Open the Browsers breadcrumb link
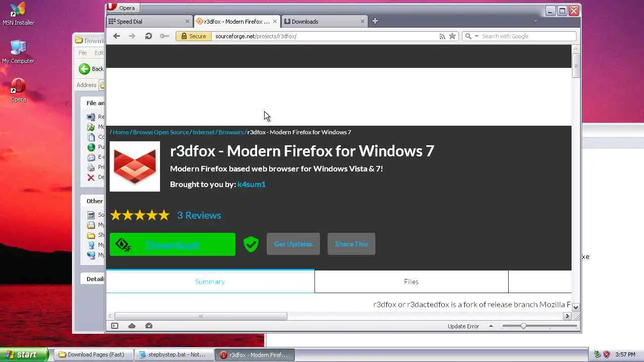Viewport: 644px width, 362px height. (x=231, y=132)
